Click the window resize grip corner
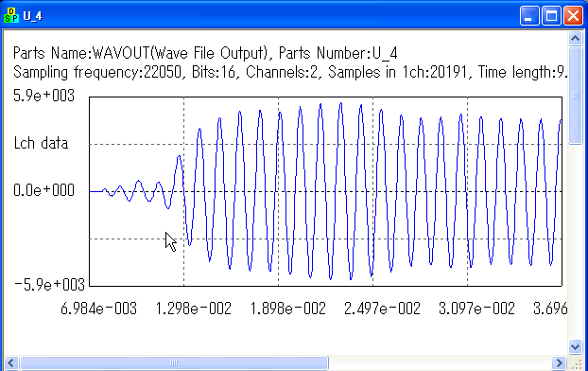Image resolution: width=588 pixels, height=371 pixels. click(x=576, y=363)
